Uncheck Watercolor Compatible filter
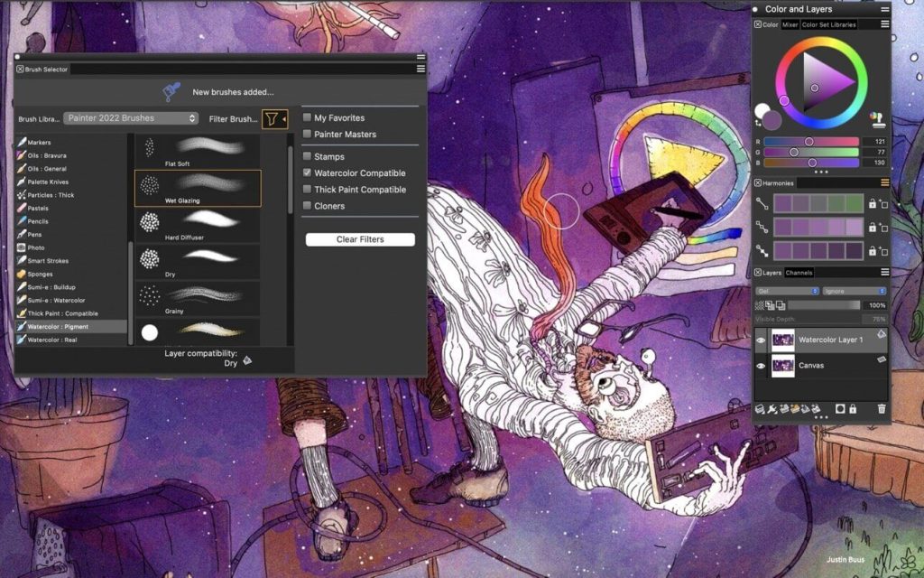 point(308,172)
